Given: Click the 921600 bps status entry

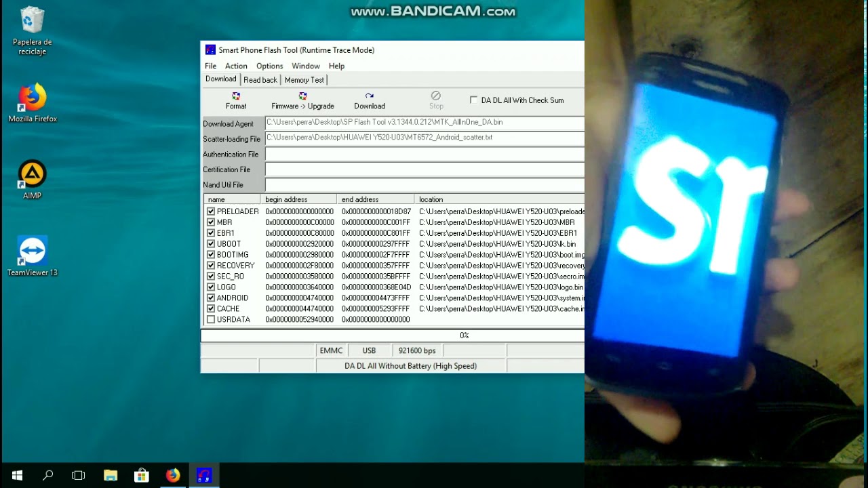Looking at the screenshot, I should click(x=417, y=350).
